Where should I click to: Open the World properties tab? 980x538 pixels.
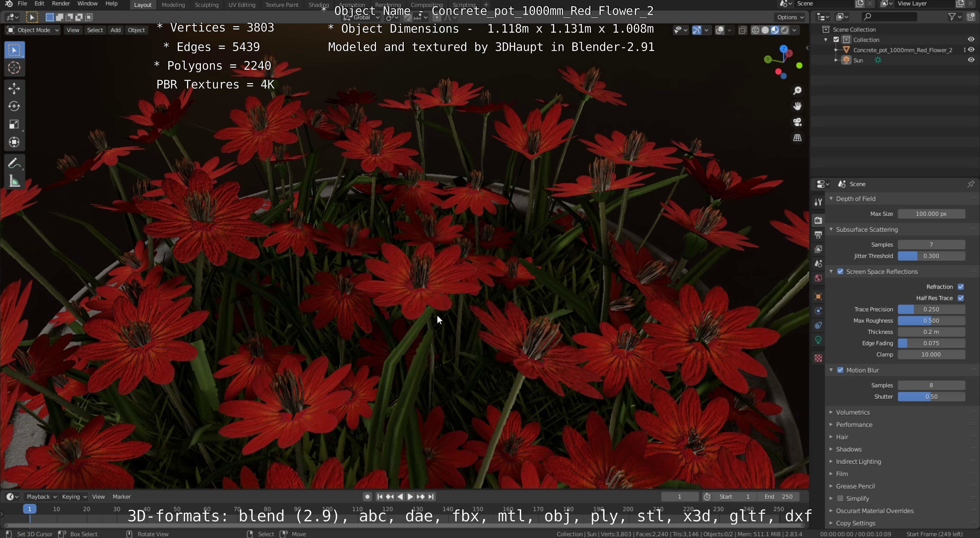point(818,278)
